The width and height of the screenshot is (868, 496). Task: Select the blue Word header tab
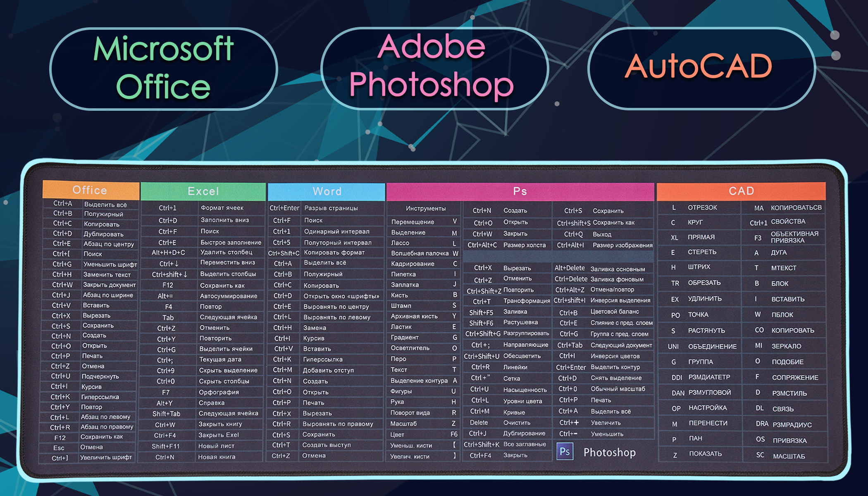click(327, 191)
